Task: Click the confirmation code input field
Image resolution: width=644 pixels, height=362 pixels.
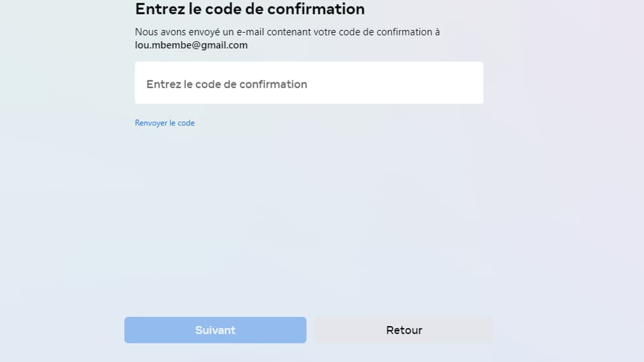Action: 309,83
